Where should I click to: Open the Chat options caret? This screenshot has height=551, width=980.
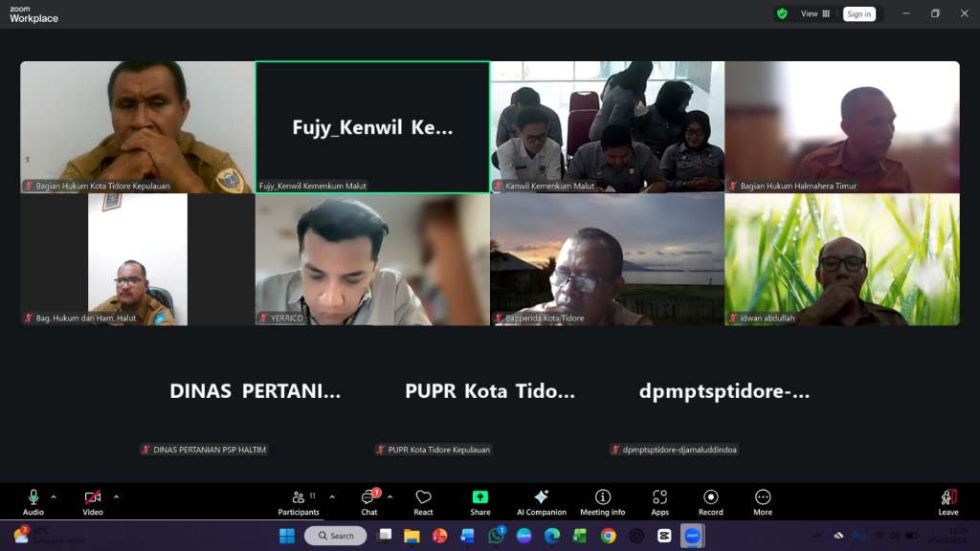pyautogui.click(x=390, y=496)
